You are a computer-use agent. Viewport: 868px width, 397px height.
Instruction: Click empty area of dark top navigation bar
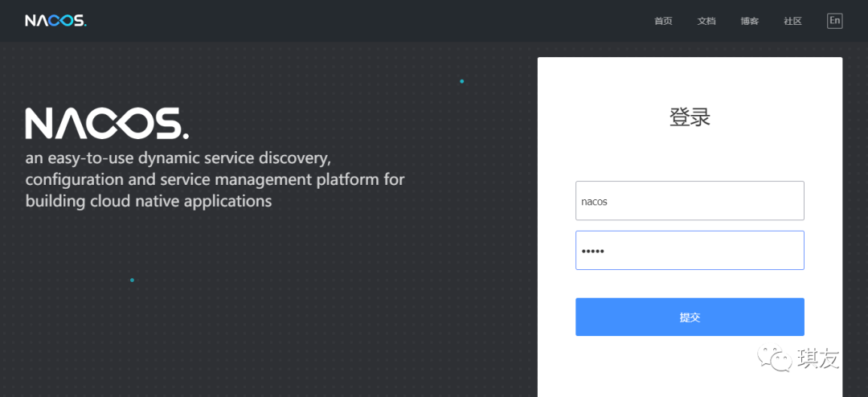click(x=362, y=21)
